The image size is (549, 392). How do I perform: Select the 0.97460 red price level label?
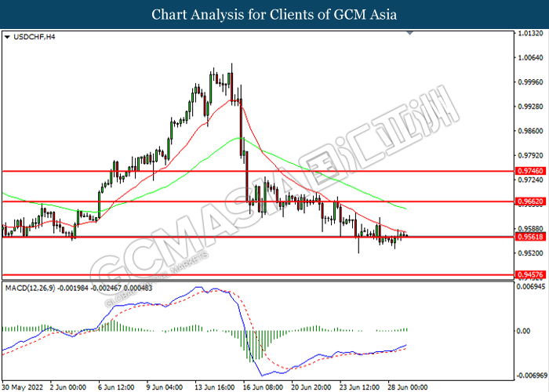pyautogui.click(x=530, y=171)
